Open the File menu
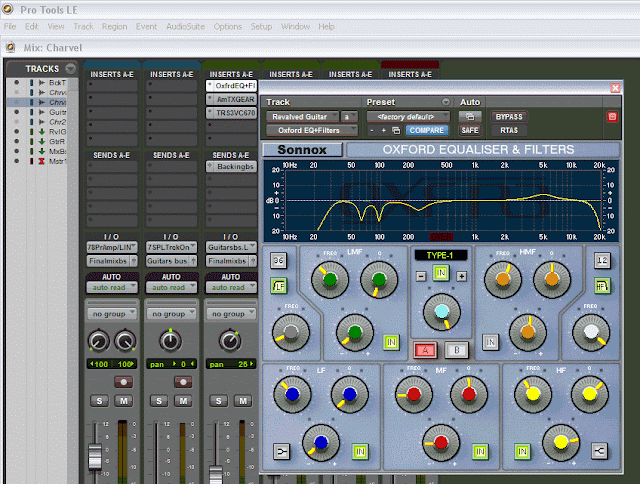This screenshot has width=640, height=484. pos(10,27)
